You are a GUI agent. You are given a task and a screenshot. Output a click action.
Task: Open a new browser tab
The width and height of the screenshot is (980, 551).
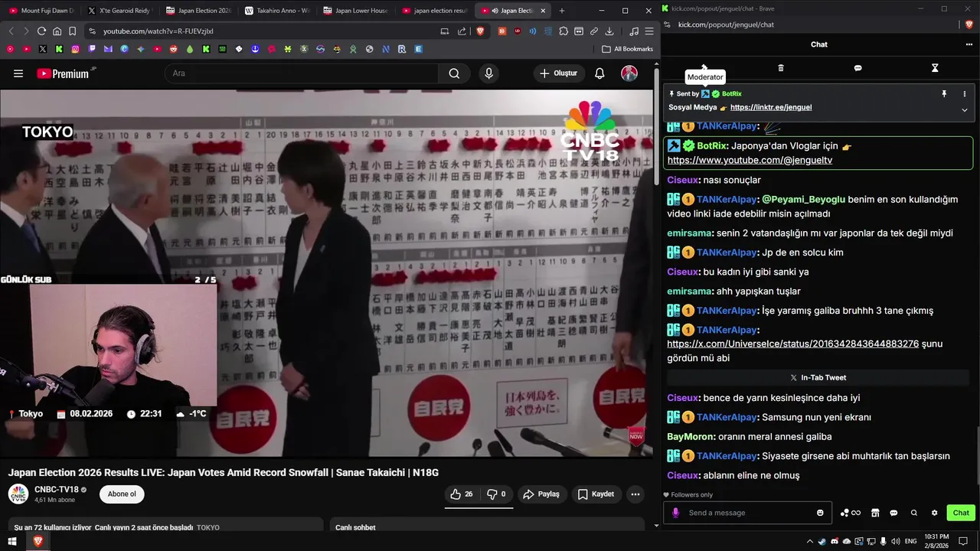click(562, 11)
